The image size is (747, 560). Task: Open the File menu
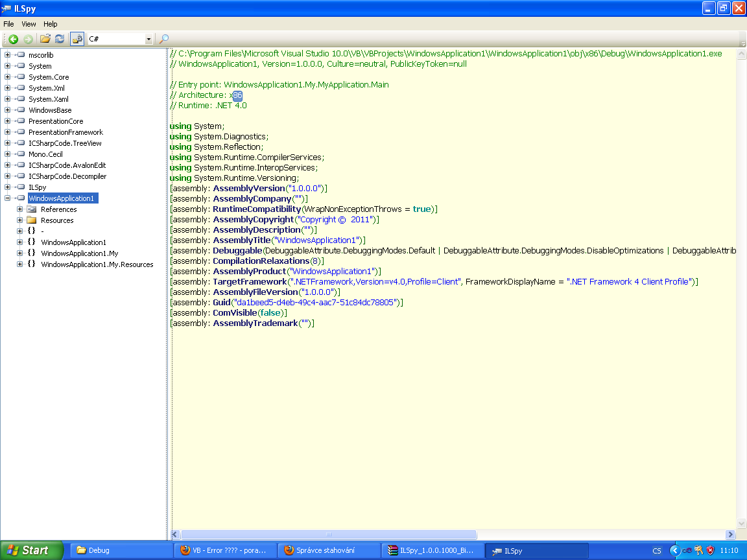coord(8,24)
